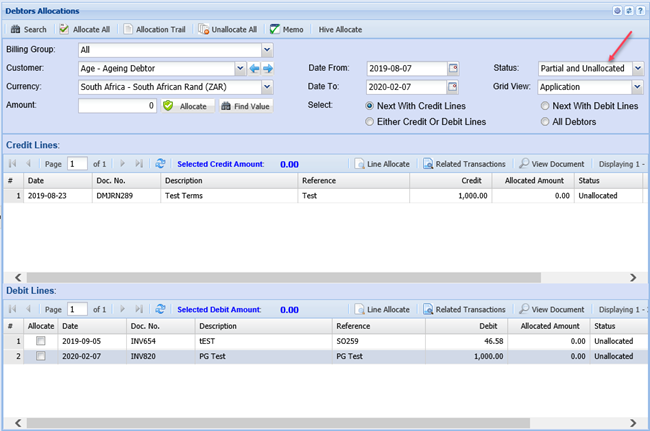The width and height of the screenshot is (650, 431).
Task: Check the Allocate box for INV820
Action: 40,356
